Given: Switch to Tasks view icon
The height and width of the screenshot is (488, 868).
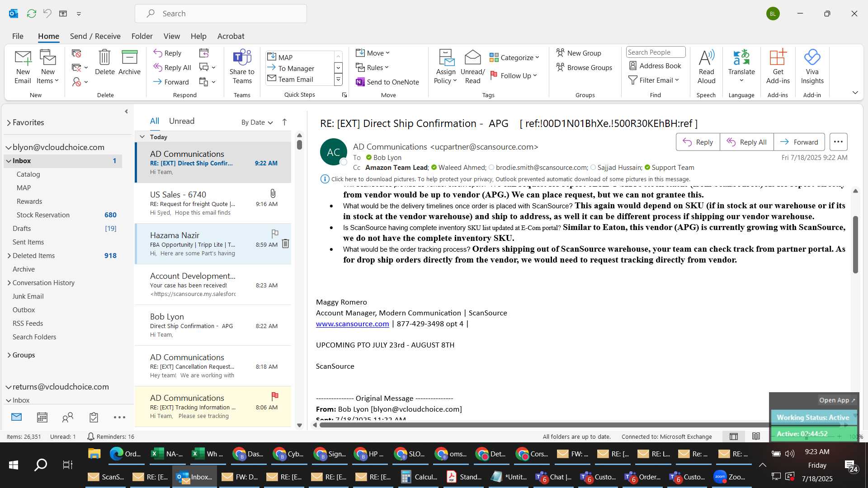Looking at the screenshot, I should (94, 417).
